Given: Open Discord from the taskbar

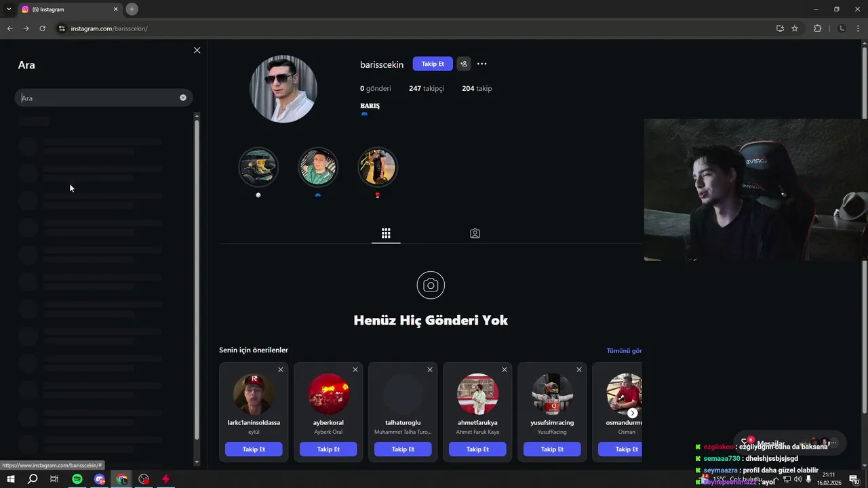Looking at the screenshot, I should pyautogui.click(x=100, y=479).
